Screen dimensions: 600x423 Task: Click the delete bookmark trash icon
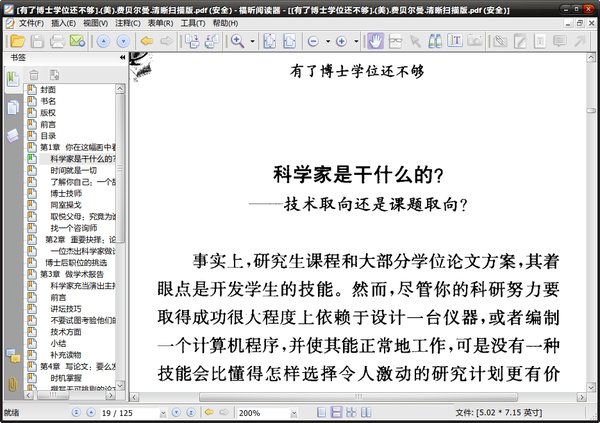click(34, 75)
